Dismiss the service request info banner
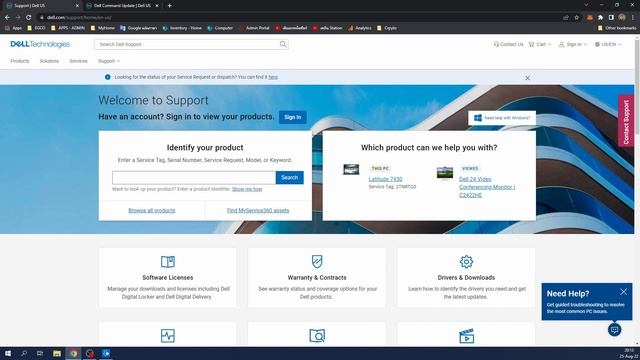 click(527, 78)
